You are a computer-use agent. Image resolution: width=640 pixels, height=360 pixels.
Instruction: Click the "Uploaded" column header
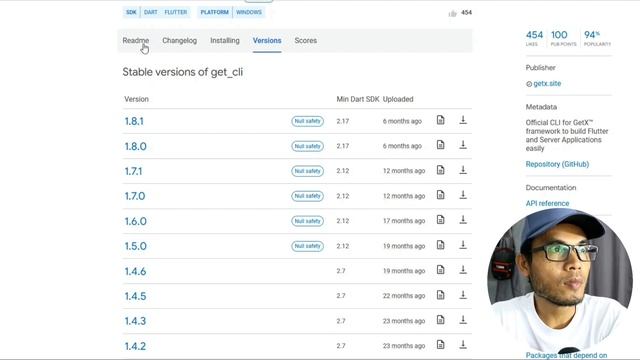398,99
